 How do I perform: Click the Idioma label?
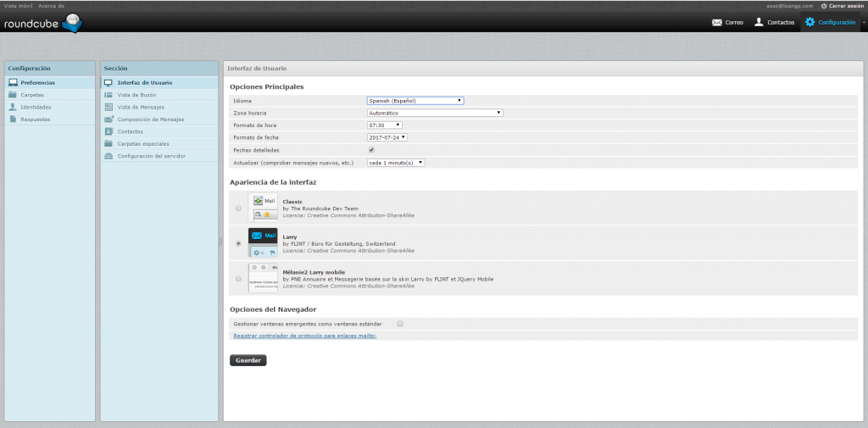click(x=242, y=101)
